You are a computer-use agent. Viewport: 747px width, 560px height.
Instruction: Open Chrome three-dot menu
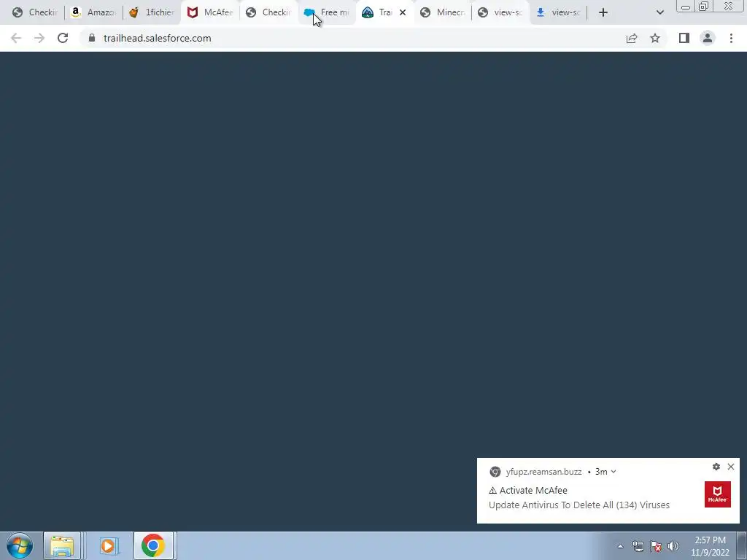click(731, 38)
